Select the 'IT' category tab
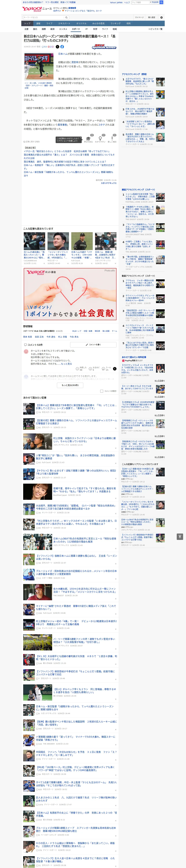The image size is (186, 868). tap(86, 29)
